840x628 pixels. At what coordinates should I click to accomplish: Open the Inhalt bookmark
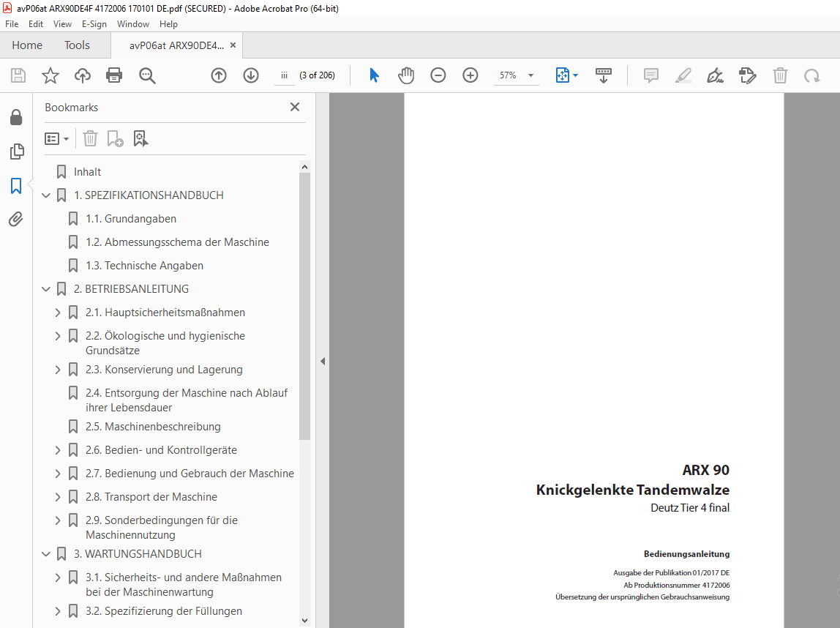click(x=87, y=172)
